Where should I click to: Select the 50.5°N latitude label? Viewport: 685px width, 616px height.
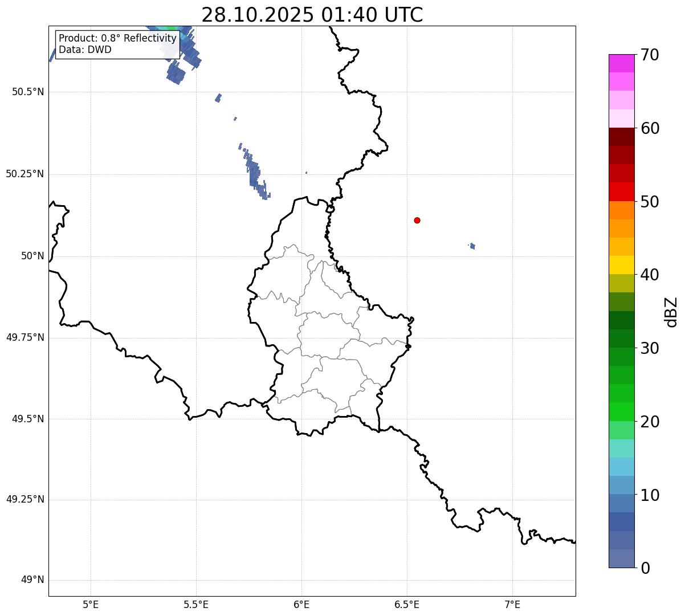[28, 92]
